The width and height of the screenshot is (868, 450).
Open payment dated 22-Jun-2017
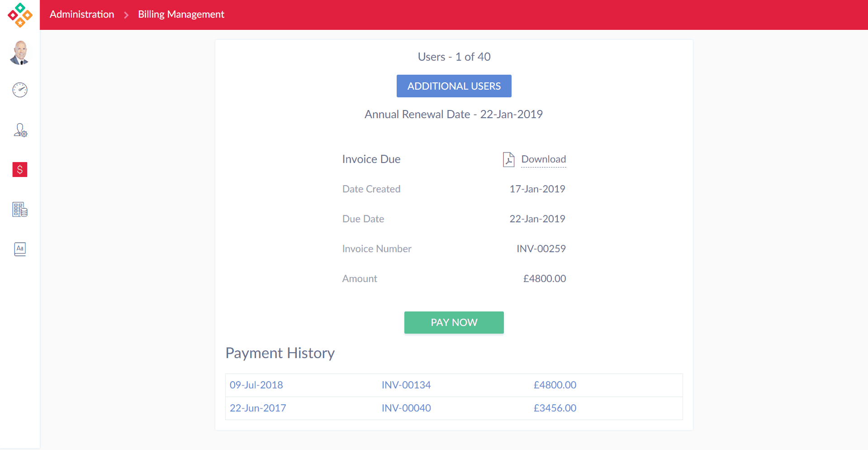coord(257,408)
